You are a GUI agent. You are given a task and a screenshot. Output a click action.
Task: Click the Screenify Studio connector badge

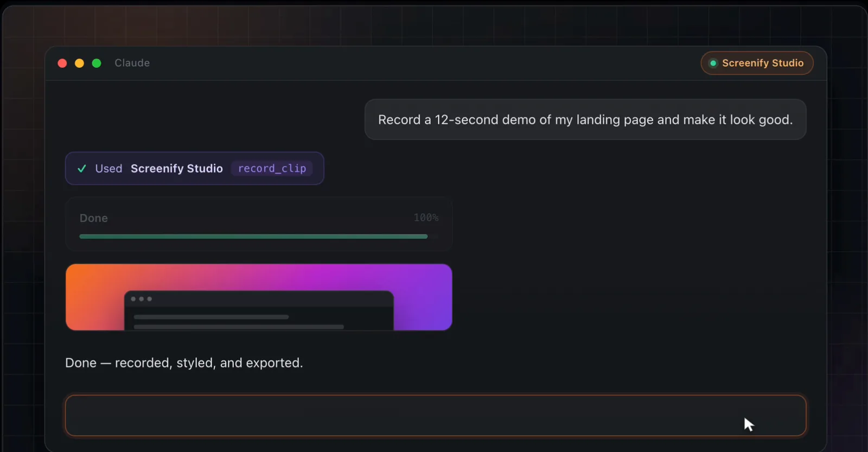[757, 63]
